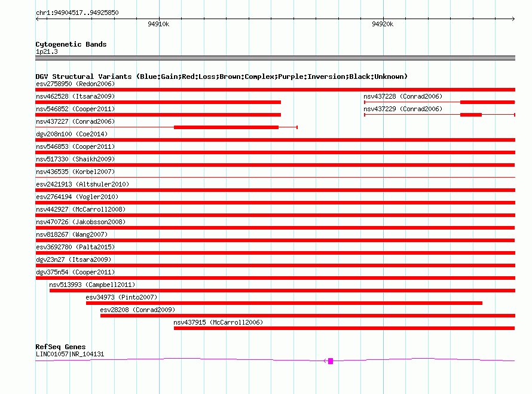Click the red bar of esv28208
The height and width of the screenshot is (394, 532).
308,316
